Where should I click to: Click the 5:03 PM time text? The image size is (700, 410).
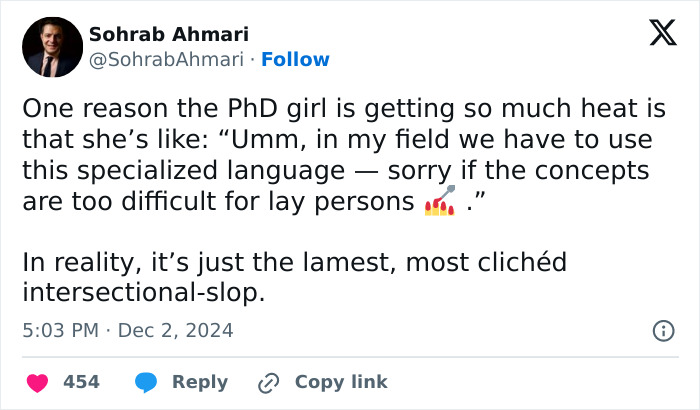60,330
